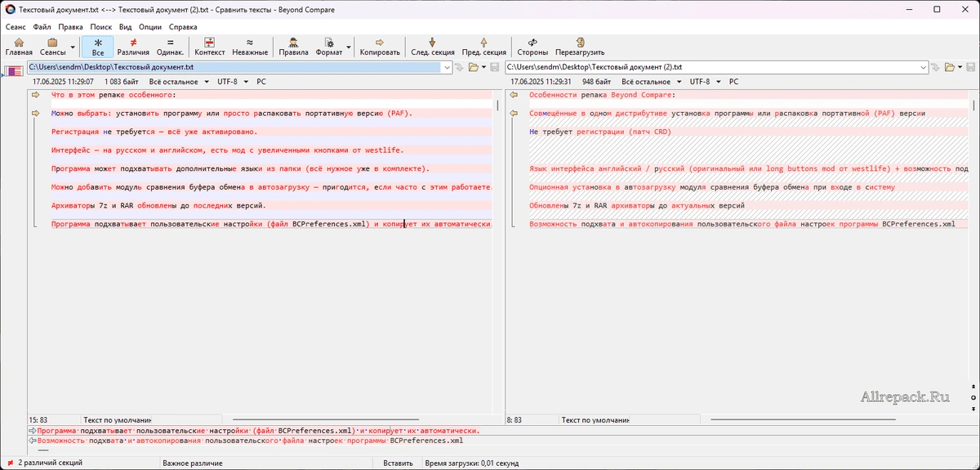Open the Поиск menu
980x470 pixels.
101,27
